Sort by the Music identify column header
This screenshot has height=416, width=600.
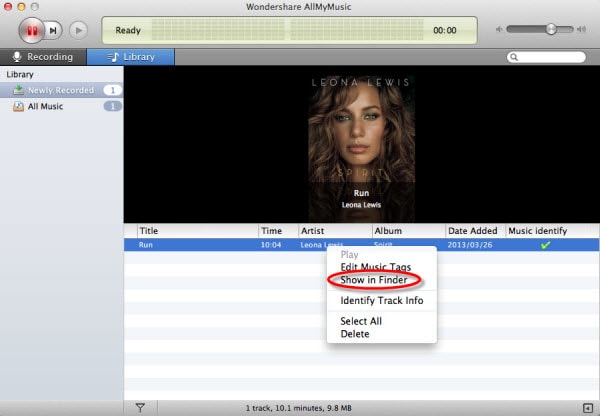click(x=552, y=231)
